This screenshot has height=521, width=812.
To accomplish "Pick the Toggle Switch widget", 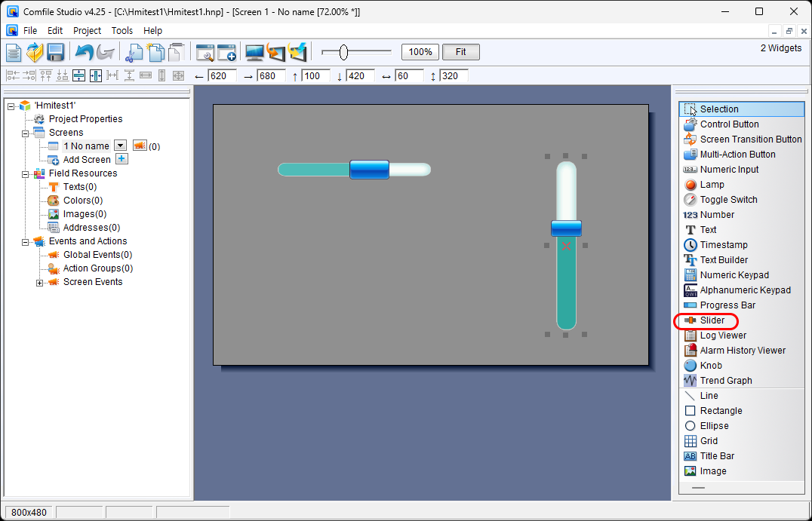I will click(728, 200).
